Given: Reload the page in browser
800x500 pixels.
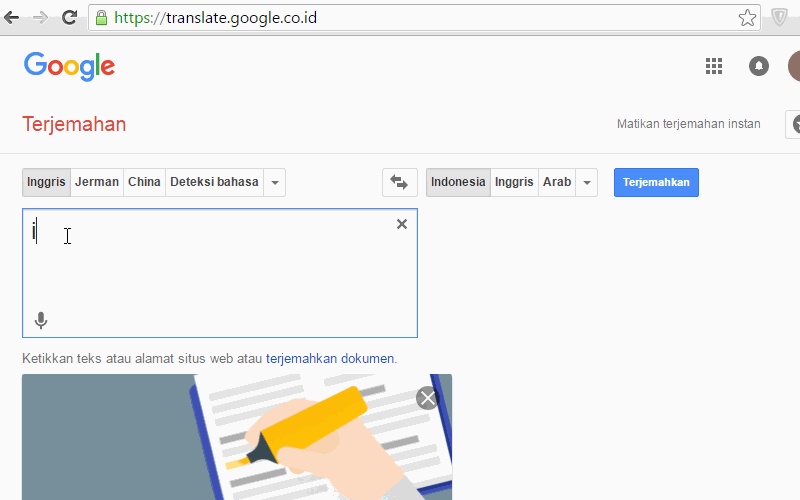Looking at the screenshot, I should [69, 18].
